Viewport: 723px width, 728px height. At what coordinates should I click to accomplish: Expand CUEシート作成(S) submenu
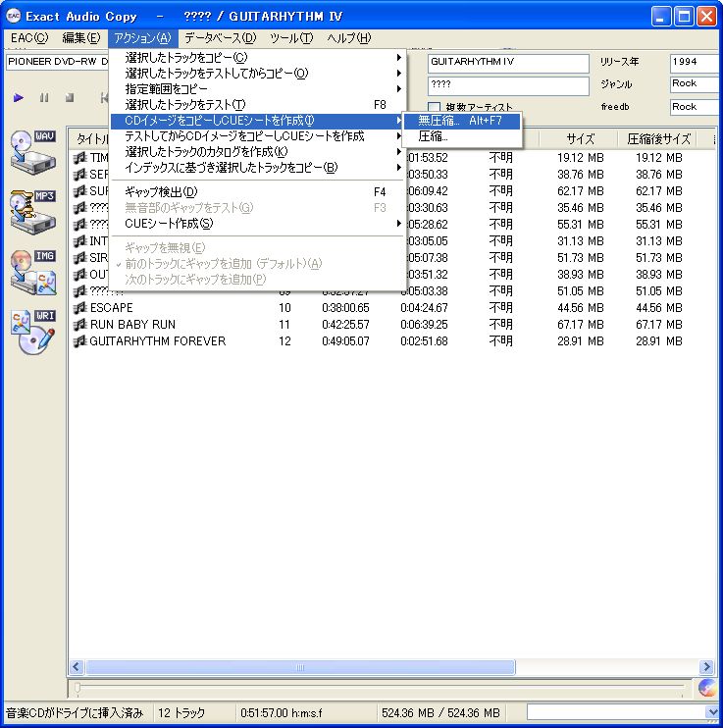click(x=258, y=224)
